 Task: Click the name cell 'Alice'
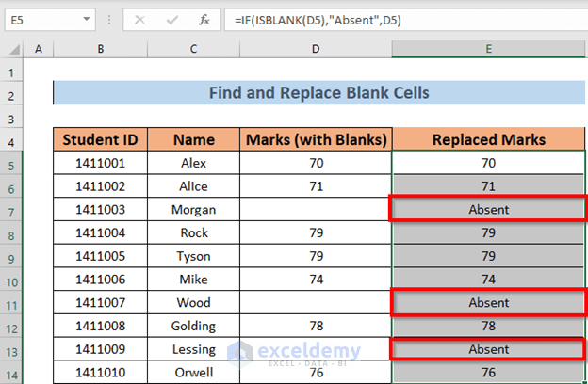(193, 186)
